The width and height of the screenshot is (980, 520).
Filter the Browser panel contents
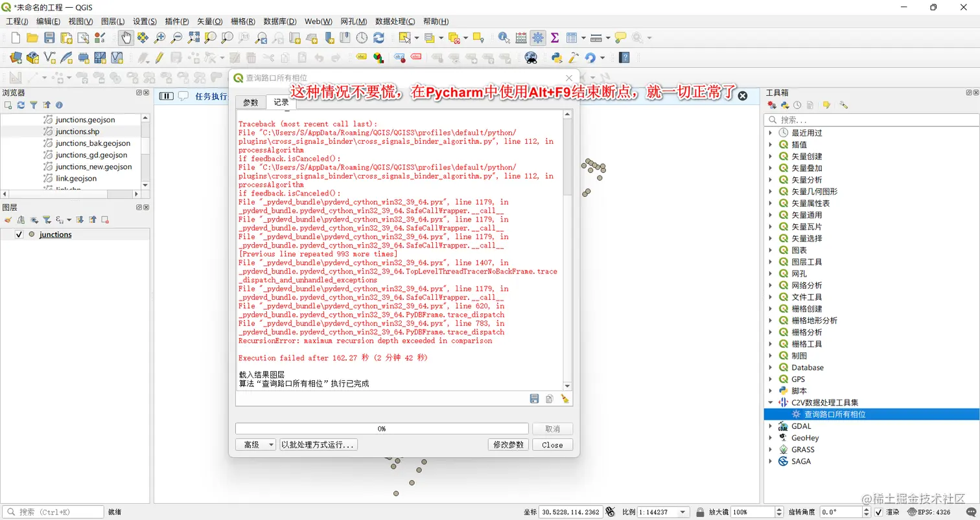click(34, 105)
